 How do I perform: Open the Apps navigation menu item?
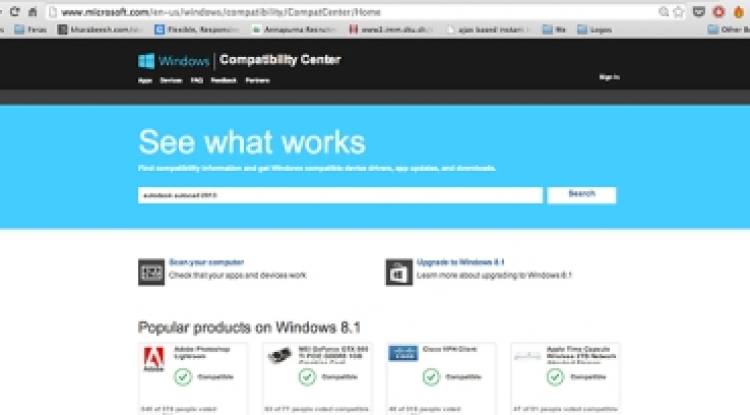145,80
